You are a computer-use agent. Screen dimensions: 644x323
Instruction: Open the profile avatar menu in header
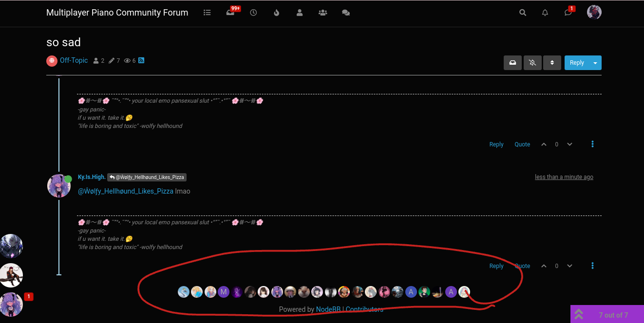pyautogui.click(x=594, y=13)
